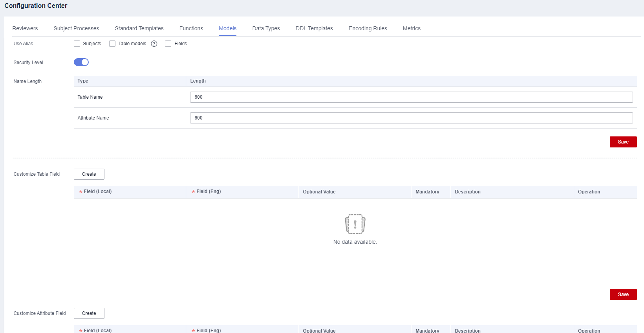Click the Customize Attribute Field label
The height and width of the screenshot is (333, 644).
tap(40, 313)
